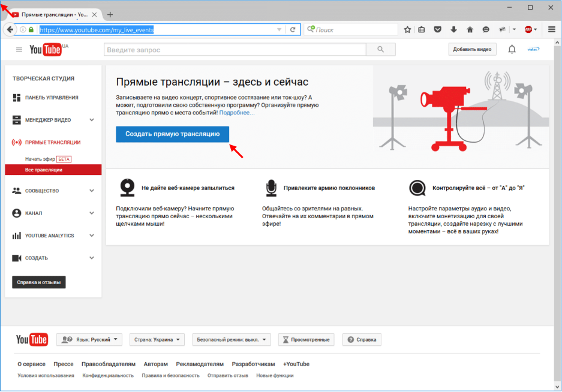Show site information icon in address bar
The height and width of the screenshot is (392, 562).
[23, 30]
